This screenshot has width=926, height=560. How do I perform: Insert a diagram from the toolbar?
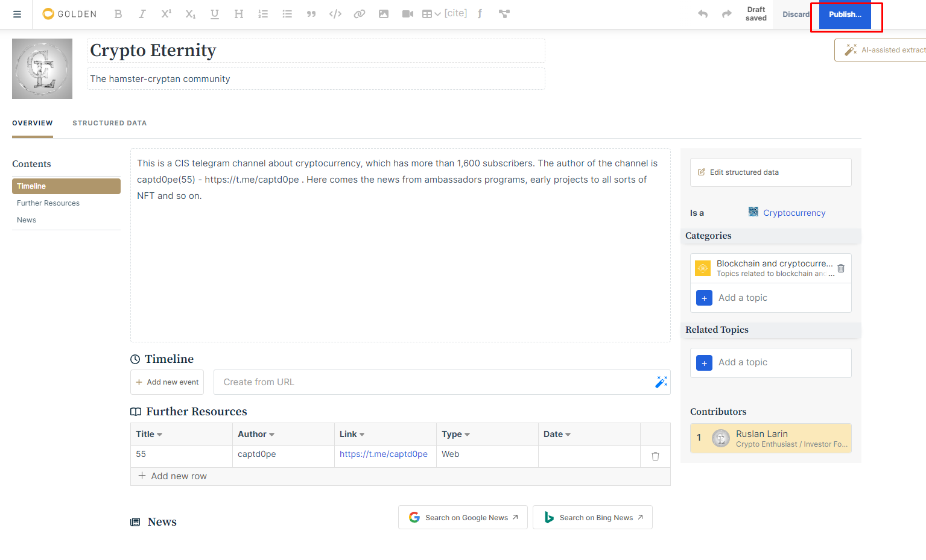[x=504, y=14]
